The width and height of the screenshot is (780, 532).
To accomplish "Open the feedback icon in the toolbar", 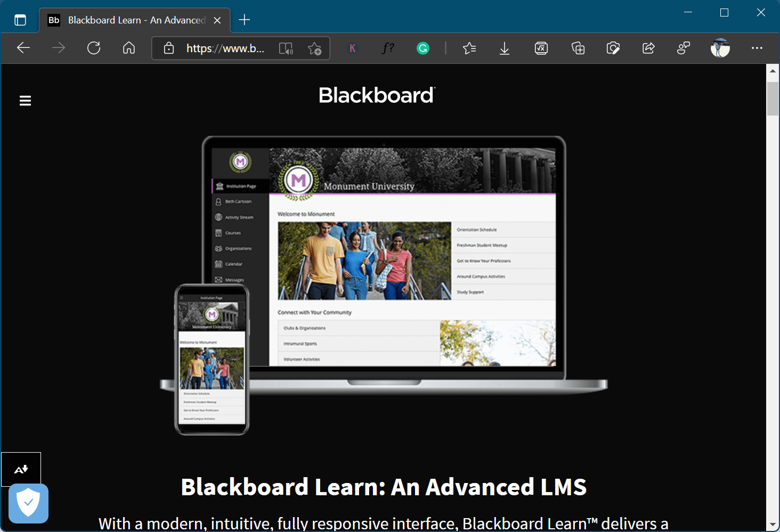I will coord(684,48).
